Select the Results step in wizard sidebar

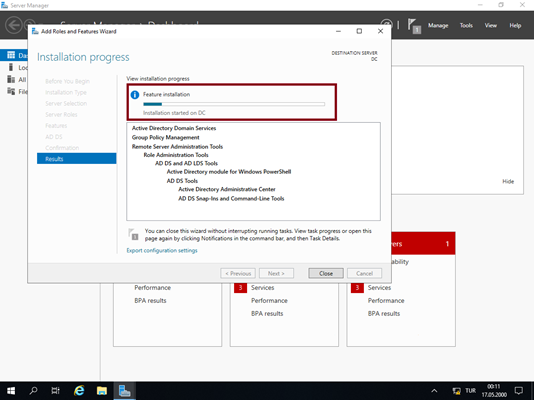(x=77, y=159)
